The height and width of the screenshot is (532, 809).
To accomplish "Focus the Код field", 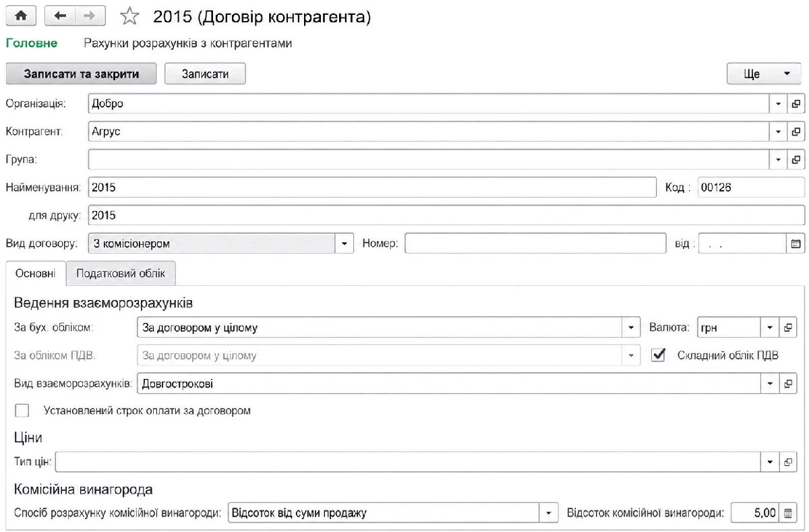I will tap(751, 187).
